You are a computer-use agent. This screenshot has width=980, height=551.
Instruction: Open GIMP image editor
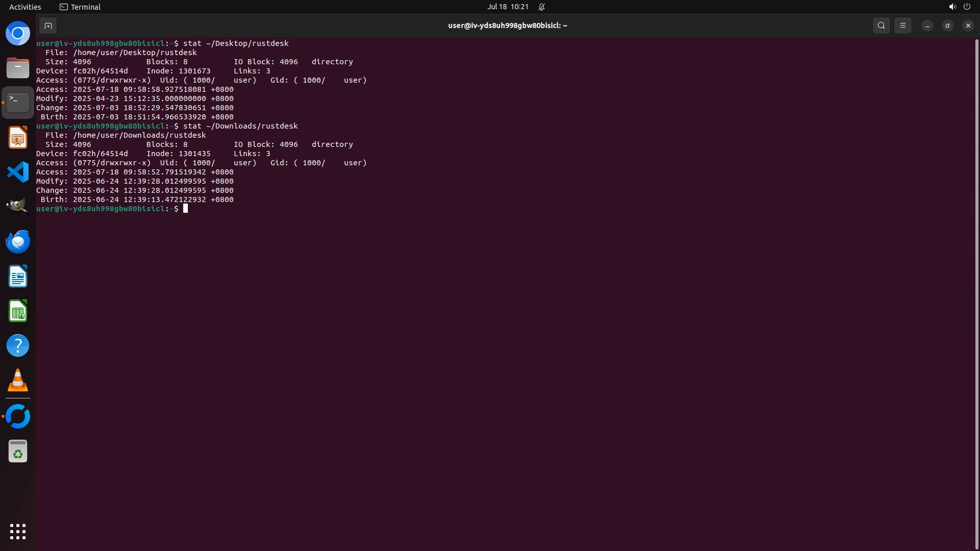(x=18, y=206)
